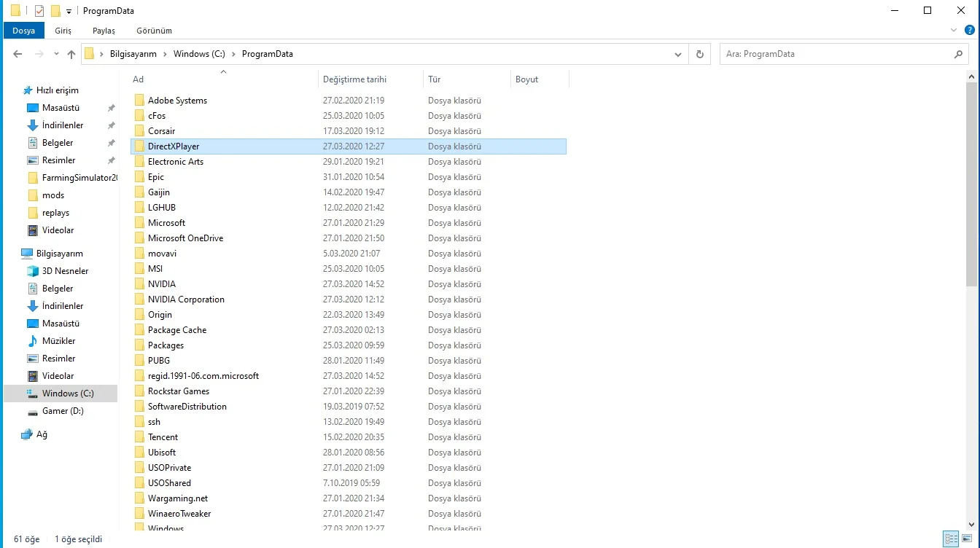Click the cFos folder icon
The height and width of the screenshot is (548, 980).
(139, 116)
